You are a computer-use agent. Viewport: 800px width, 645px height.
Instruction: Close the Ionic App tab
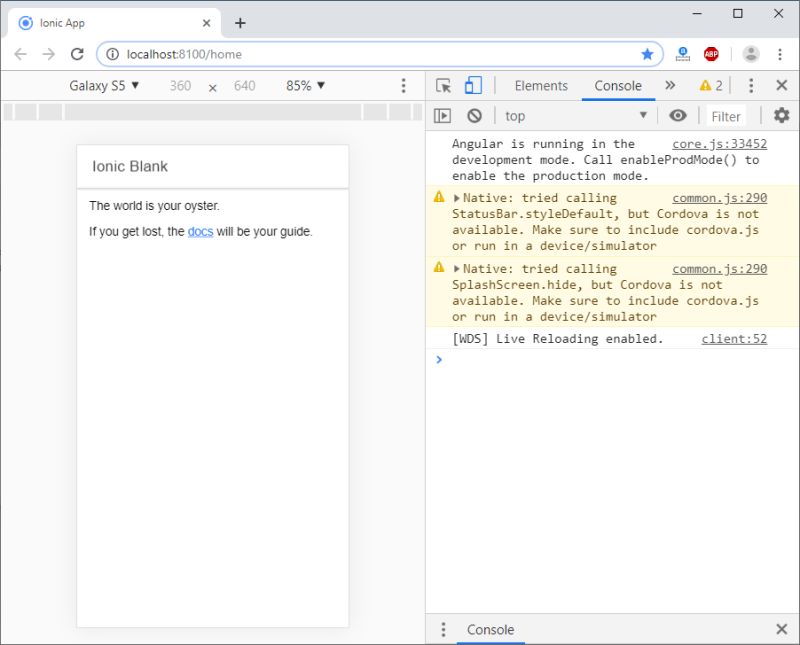(x=206, y=23)
